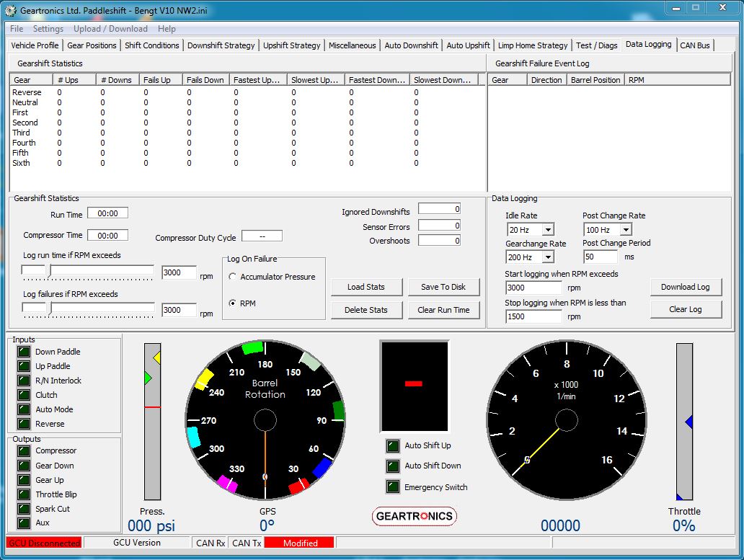The image size is (744, 560).
Task: Select the Accumulator Pressure radio button
Action: pos(233,277)
